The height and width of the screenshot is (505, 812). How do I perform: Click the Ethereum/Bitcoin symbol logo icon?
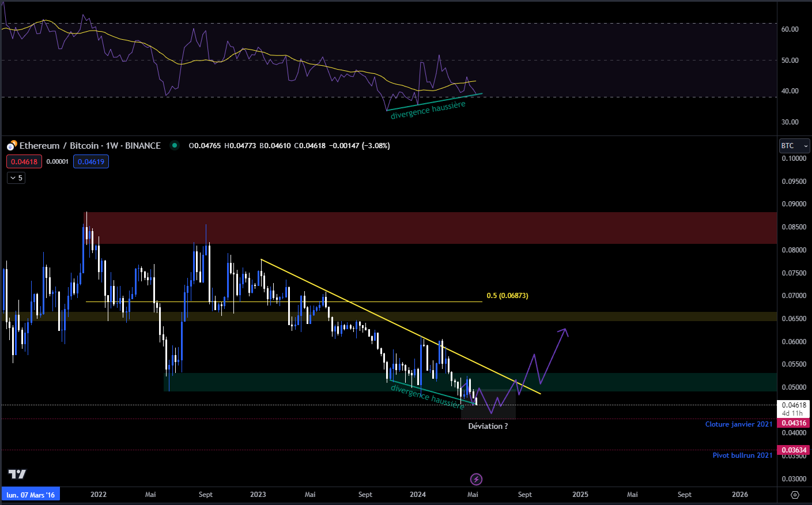point(12,146)
